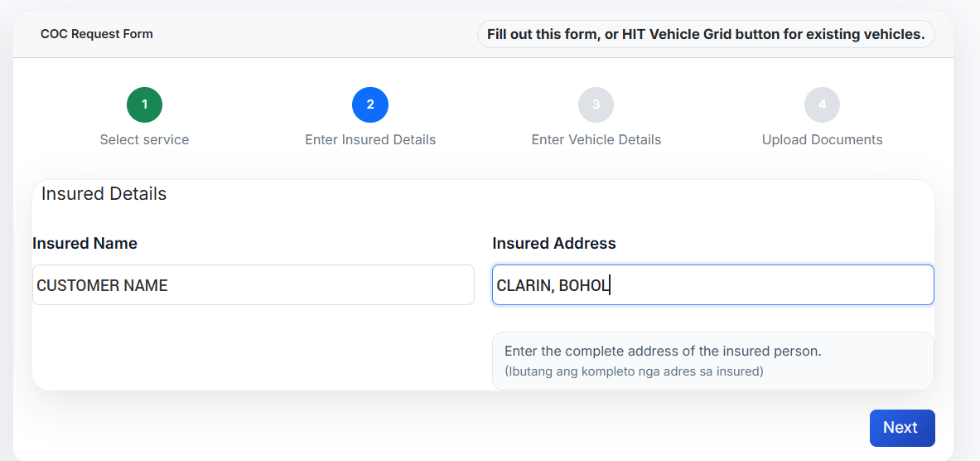Viewport: 980px width, 461px height.
Task: Jump to the Enter Vehicle Details label
Action: coord(596,139)
